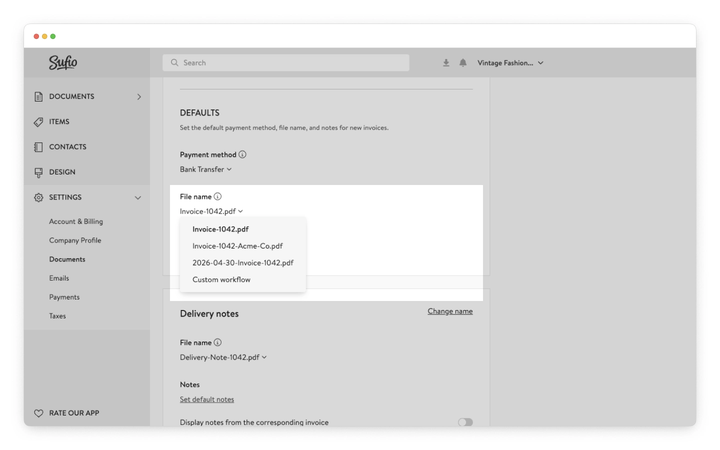Click into the Search field

pos(286,63)
